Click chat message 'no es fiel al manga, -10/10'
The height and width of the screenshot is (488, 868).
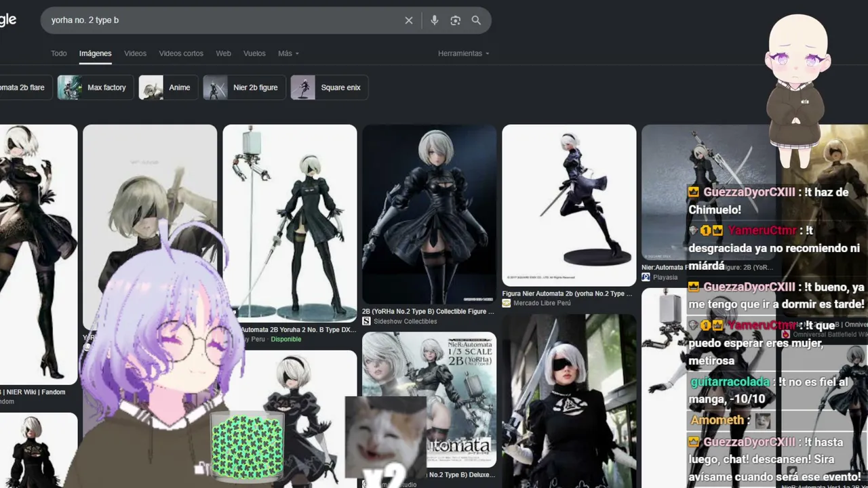(768, 390)
